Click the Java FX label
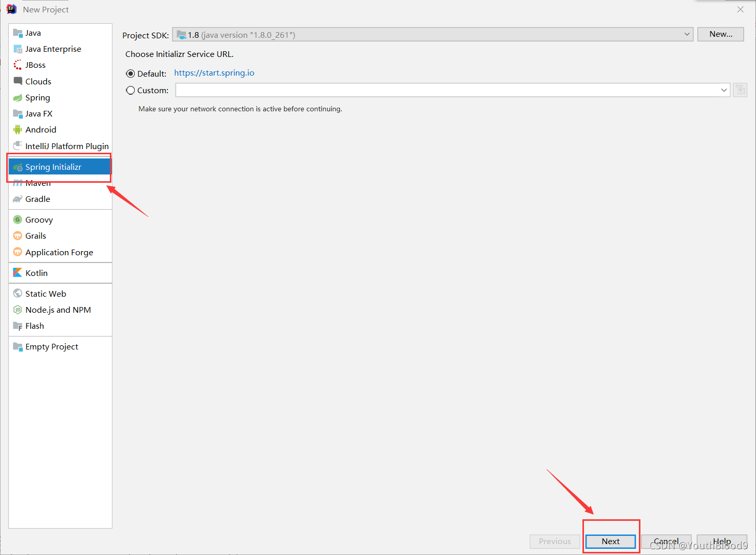Screen dimensions: 756x555 pos(39,114)
